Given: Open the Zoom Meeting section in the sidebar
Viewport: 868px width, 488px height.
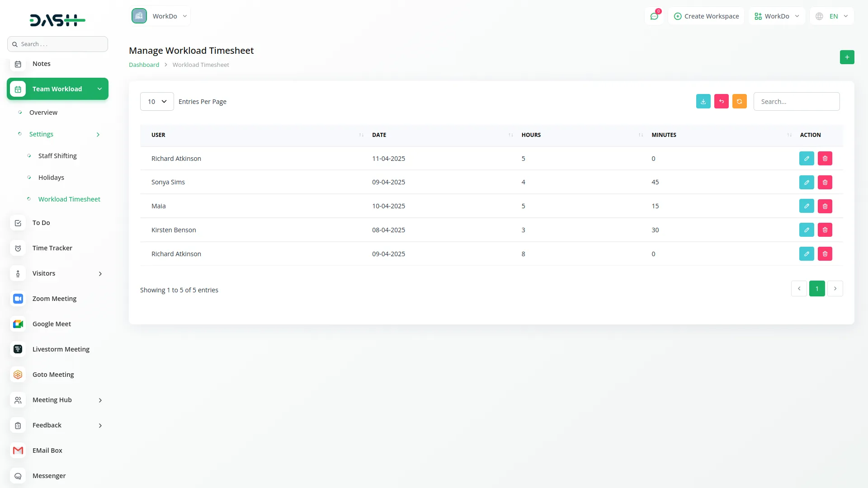Looking at the screenshot, I should (54, 298).
